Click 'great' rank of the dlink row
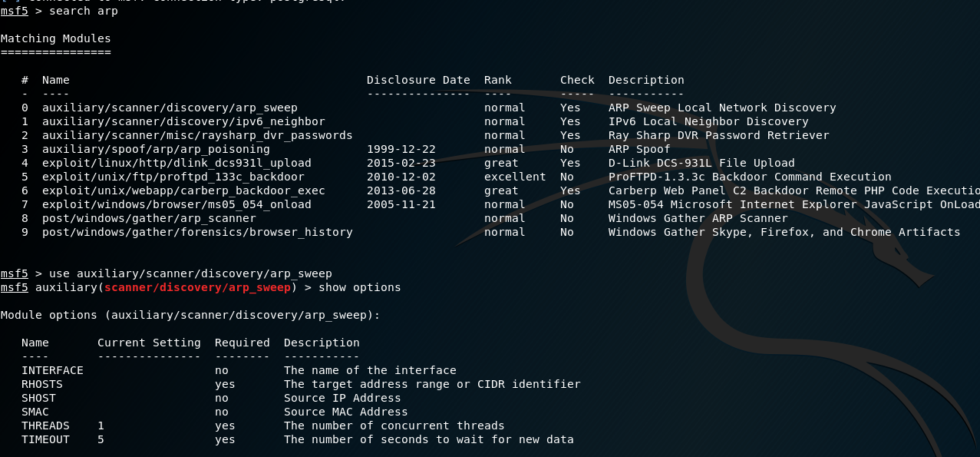 pos(501,163)
